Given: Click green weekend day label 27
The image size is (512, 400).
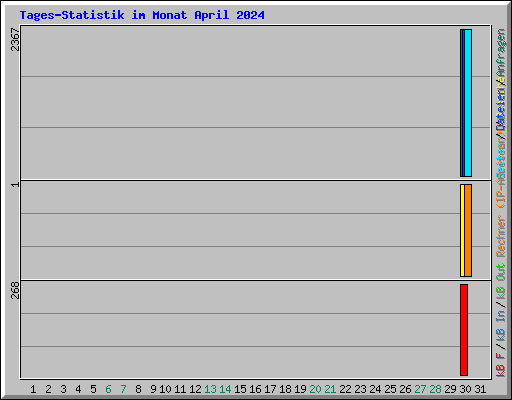Looking at the screenshot, I should [420, 389].
